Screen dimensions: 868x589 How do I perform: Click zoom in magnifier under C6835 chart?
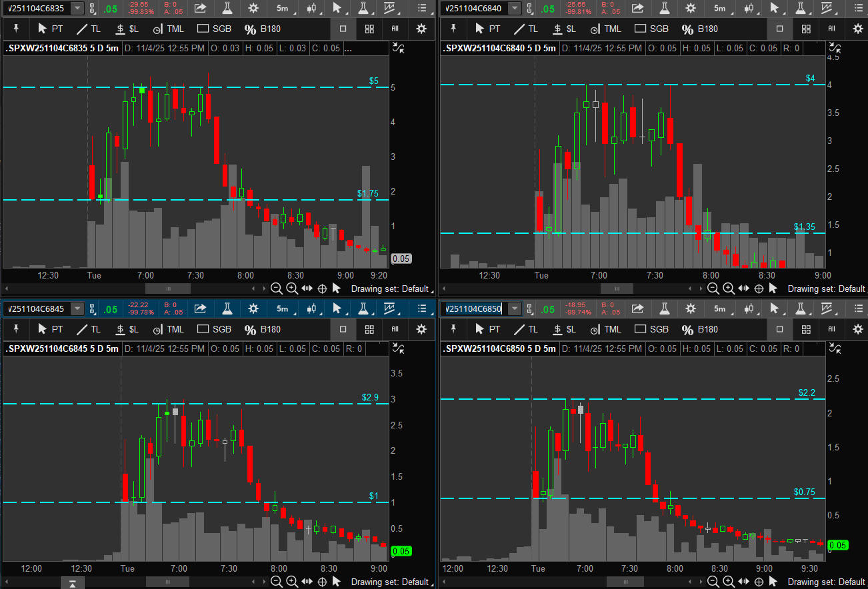coord(291,289)
